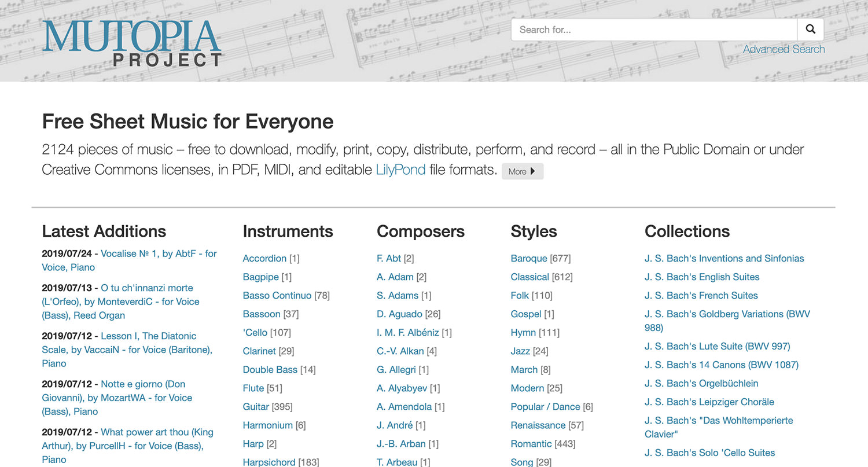Browse Harpsichord instrument pieces
The height and width of the screenshot is (467, 868).
(269, 462)
